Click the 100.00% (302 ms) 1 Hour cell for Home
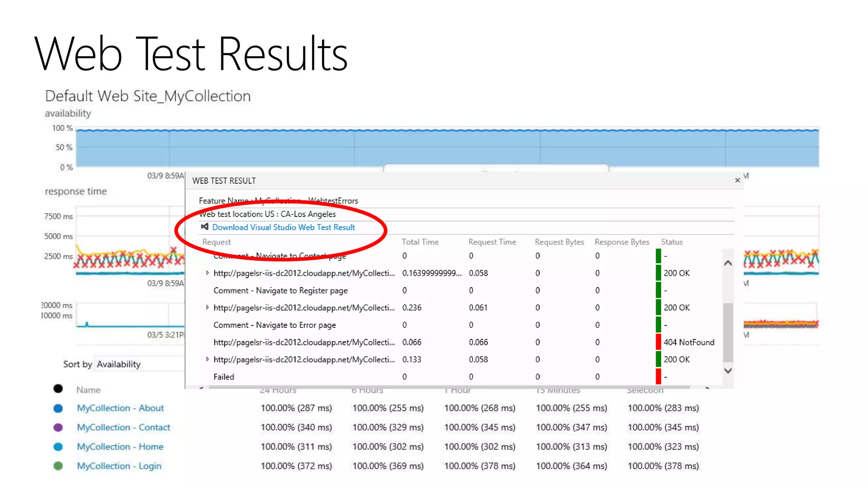The width and height of the screenshot is (868, 488). pos(480,446)
